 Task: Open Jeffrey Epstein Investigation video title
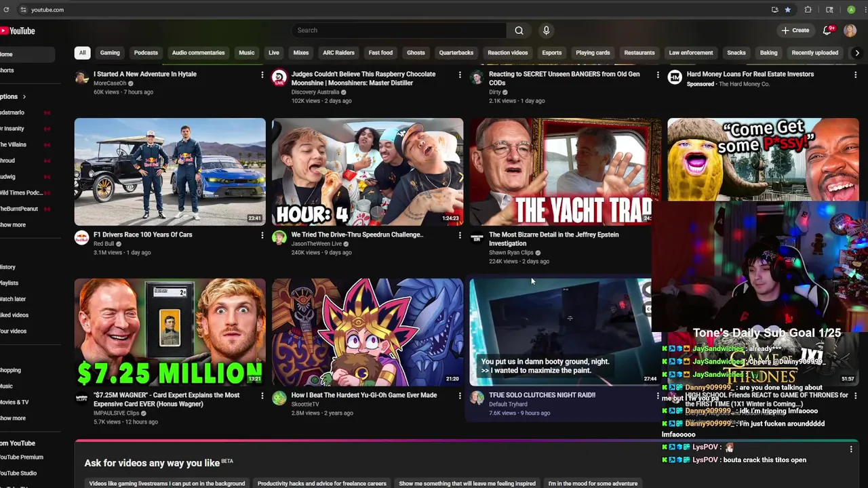[x=553, y=239]
